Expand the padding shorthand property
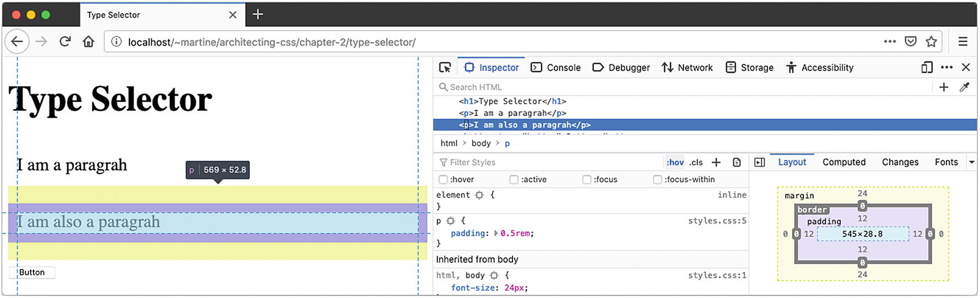The height and width of the screenshot is (298, 980). (496, 233)
